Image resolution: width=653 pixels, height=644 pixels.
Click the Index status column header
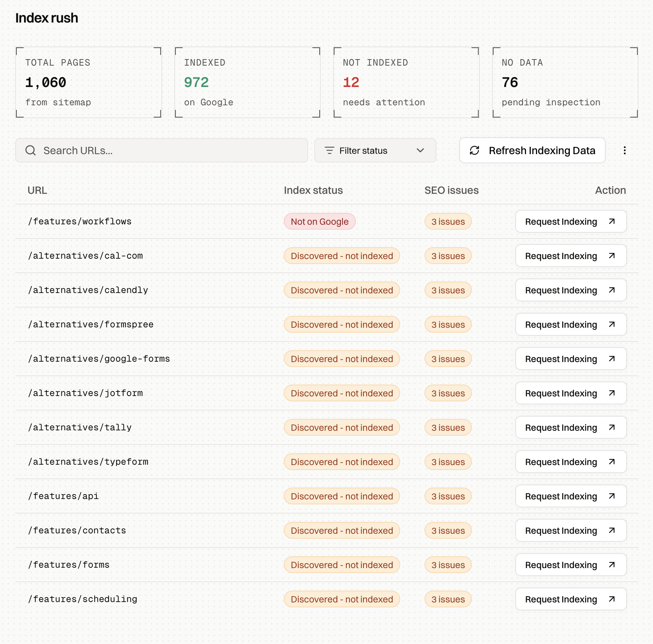click(x=313, y=190)
